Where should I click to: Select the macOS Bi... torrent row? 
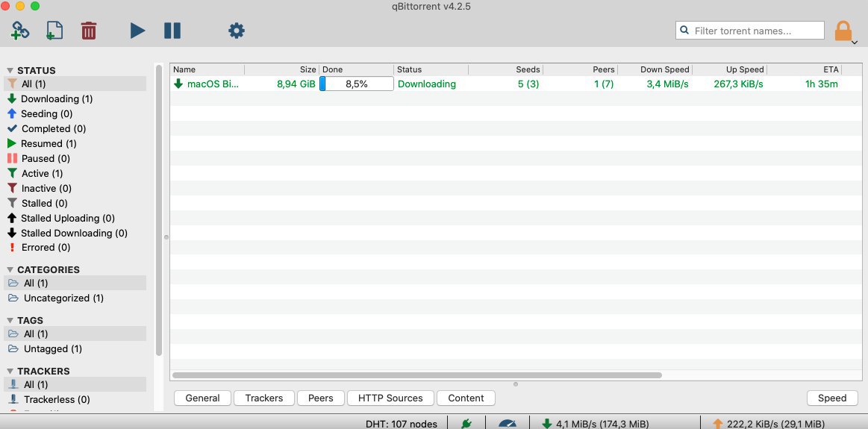tap(516, 84)
